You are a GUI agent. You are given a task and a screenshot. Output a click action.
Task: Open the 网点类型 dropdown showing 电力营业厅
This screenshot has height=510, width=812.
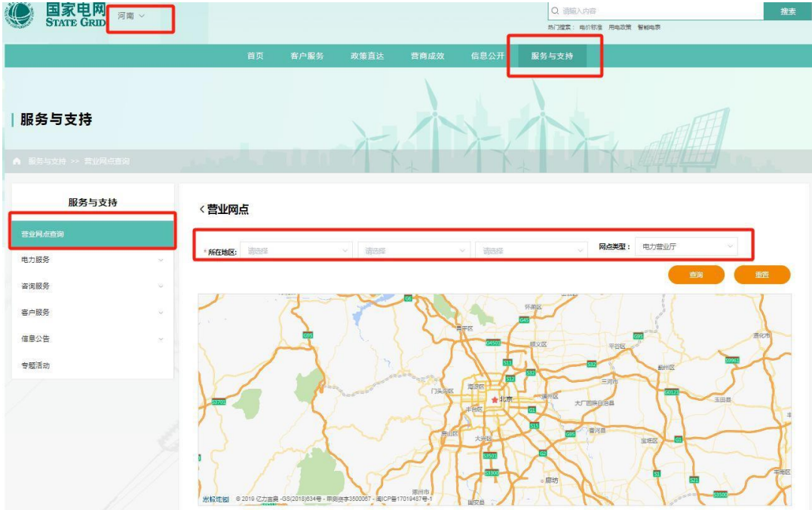685,246
